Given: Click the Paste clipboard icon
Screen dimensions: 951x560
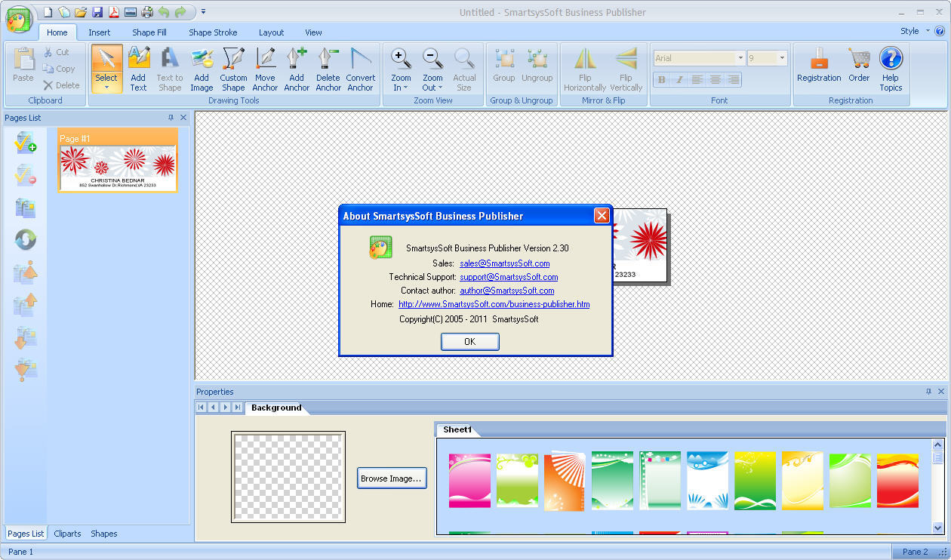Looking at the screenshot, I should (x=23, y=64).
